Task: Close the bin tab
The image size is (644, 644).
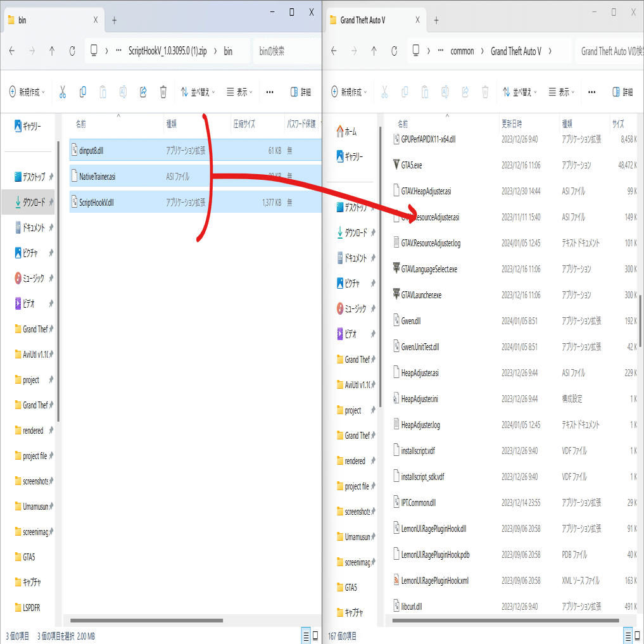Action: coord(95,20)
